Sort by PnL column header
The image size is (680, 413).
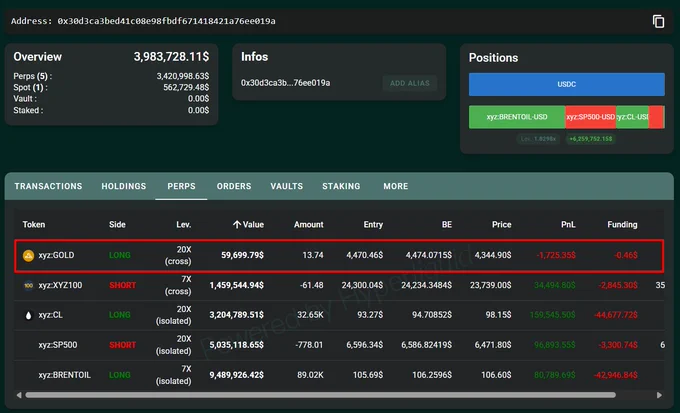click(x=568, y=225)
